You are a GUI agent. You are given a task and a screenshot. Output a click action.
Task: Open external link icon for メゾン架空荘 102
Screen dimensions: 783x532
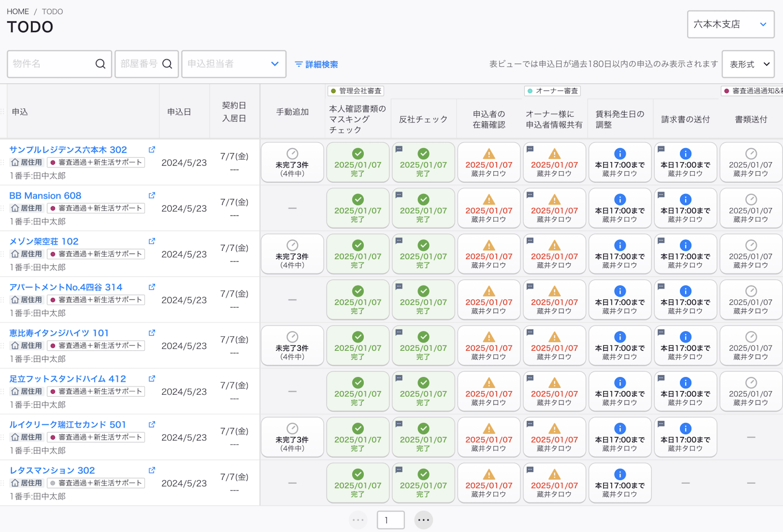[x=152, y=241]
